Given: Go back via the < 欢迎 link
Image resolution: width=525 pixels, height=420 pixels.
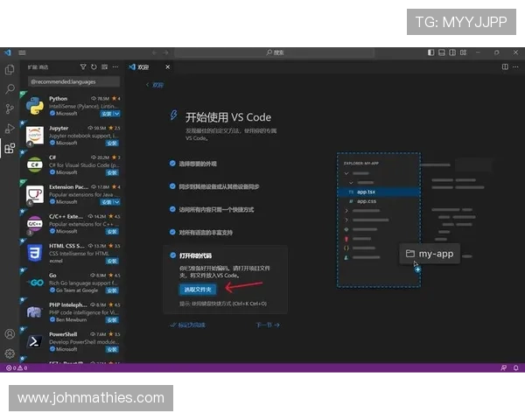Looking at the screenshot, I should coord(155,85).
